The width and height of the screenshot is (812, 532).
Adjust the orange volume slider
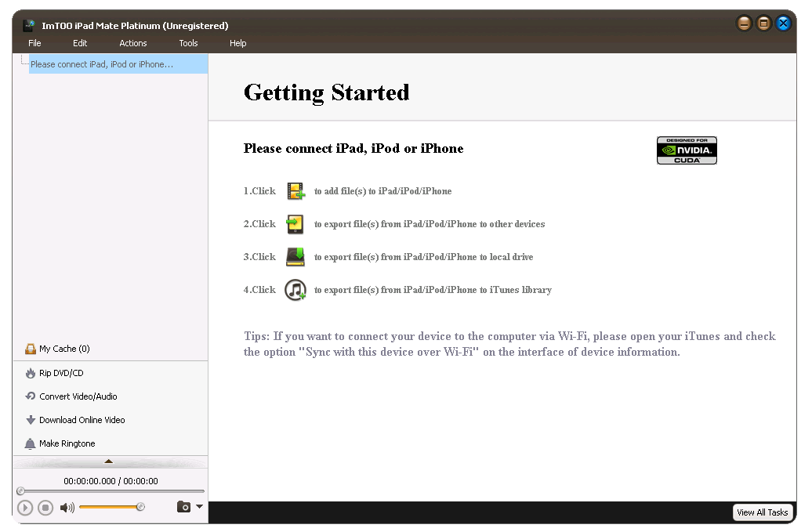click(x=111, y=507)
